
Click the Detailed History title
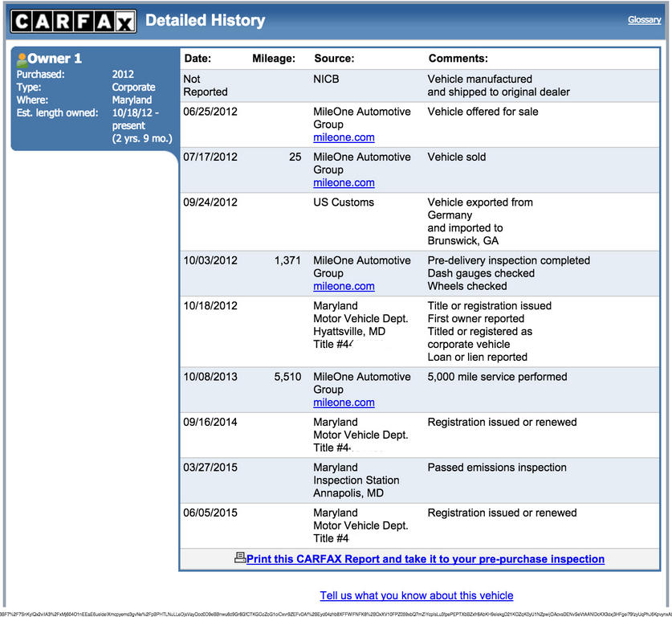[x=205, y=21]
